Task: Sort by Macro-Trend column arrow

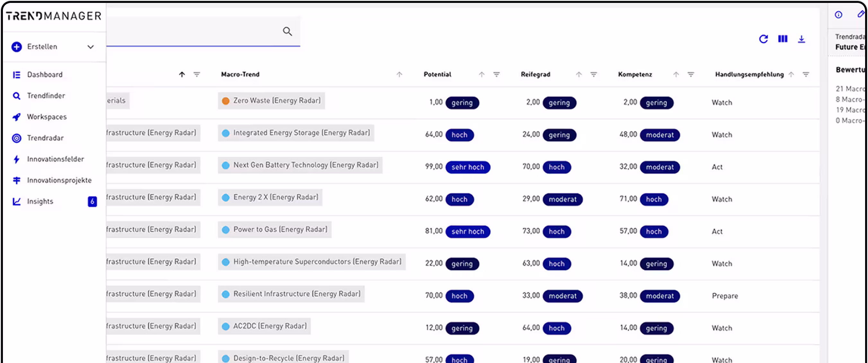Action: coord(399,74)
